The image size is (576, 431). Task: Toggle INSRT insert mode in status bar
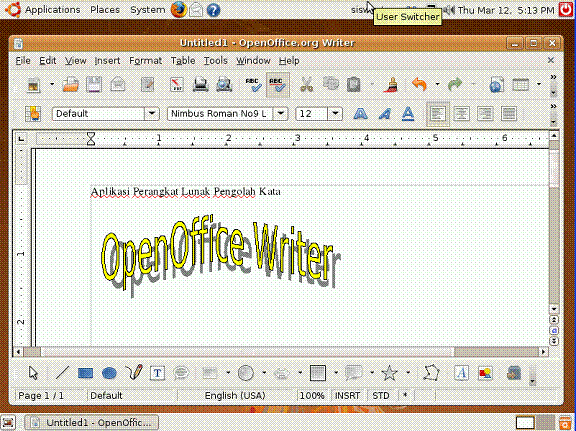[x=348, y=396]
